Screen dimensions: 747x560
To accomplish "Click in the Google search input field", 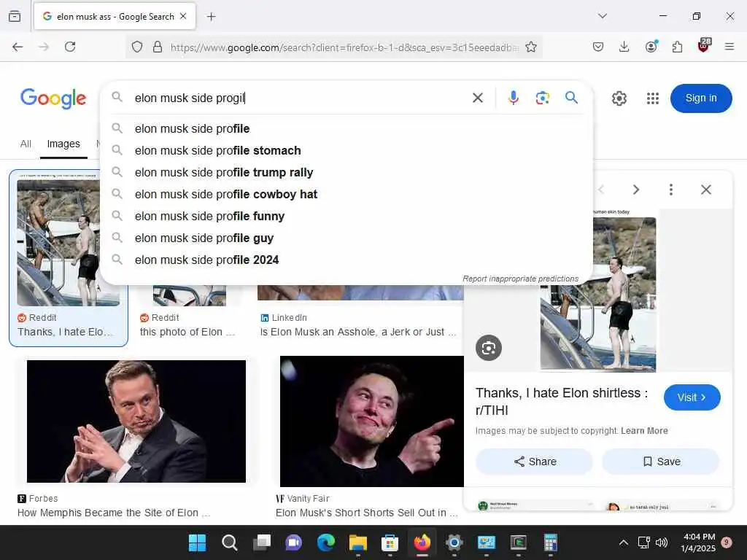I will pyautogui.click(x=300, y=98).
